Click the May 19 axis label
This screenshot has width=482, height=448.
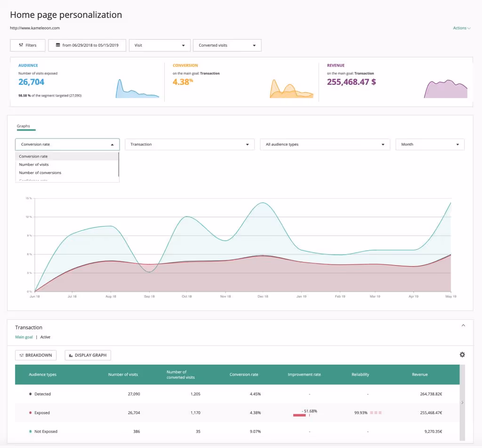click(x=450, y=297)
